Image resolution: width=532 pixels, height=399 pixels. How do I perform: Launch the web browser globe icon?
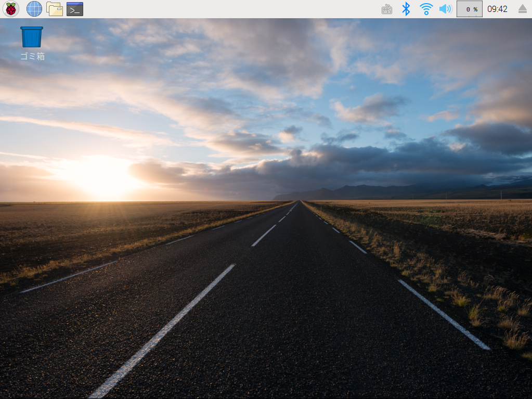point(34,9)
